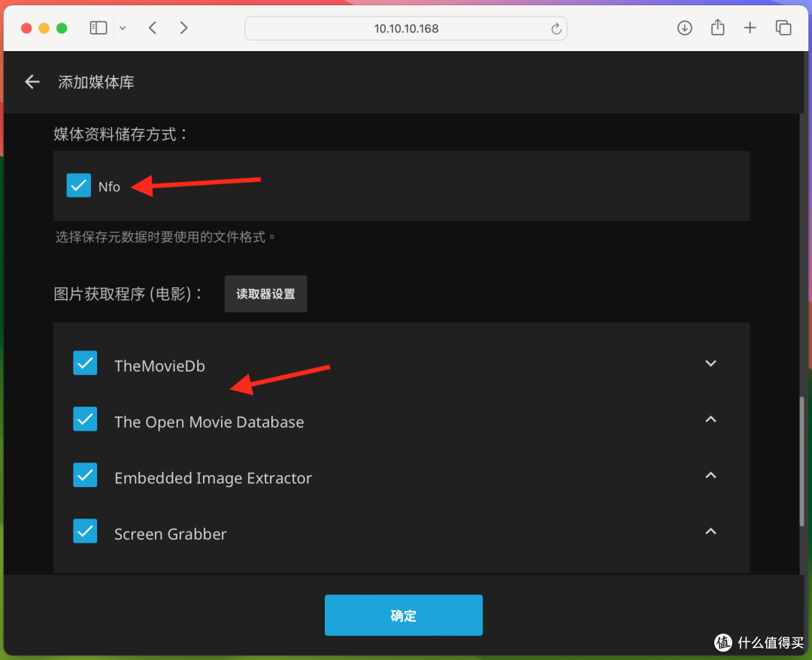This screenshot has width=812, height=660.
Task: Click the TheMovieDb label
Action: click(159, 366)
